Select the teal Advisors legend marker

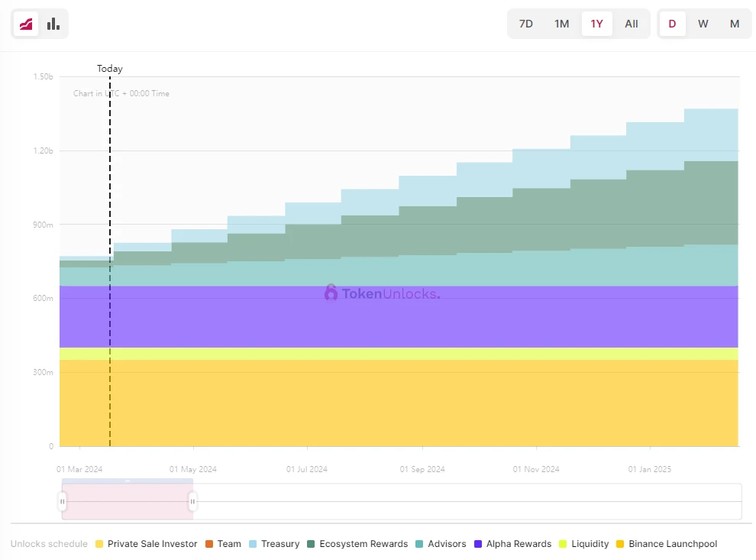point(419,544)
